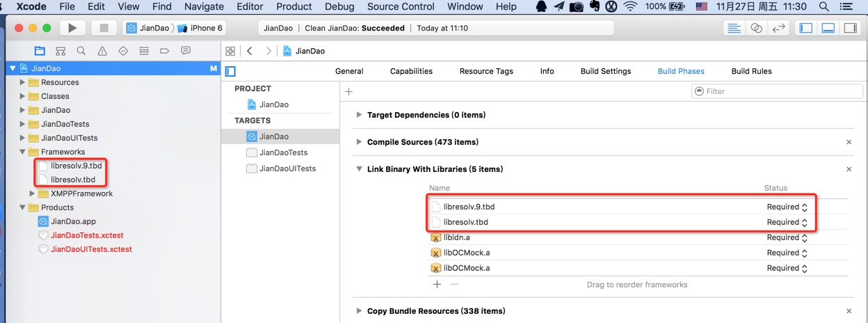Open the Report navigator speech-bubble icon

[186, 51]
